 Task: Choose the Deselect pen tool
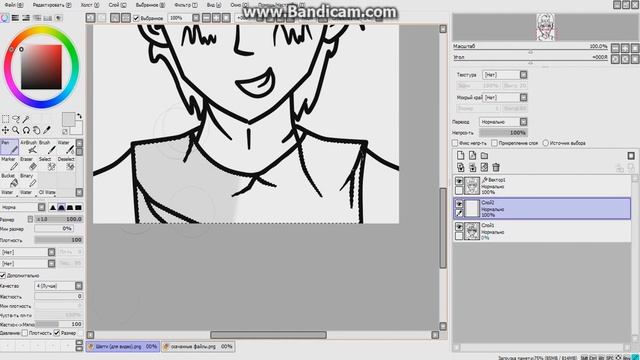click(x=66, y=164)
